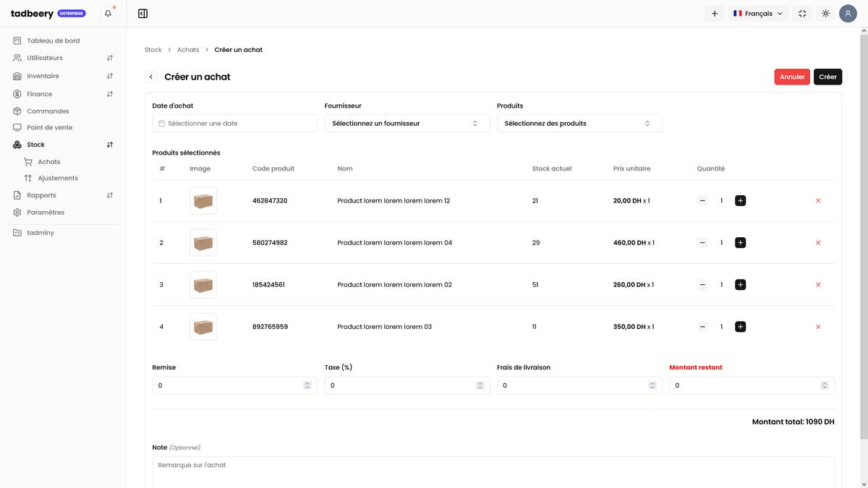Decrease quantity for product lorem 02
868x488 pixels.
coord(702,285)
